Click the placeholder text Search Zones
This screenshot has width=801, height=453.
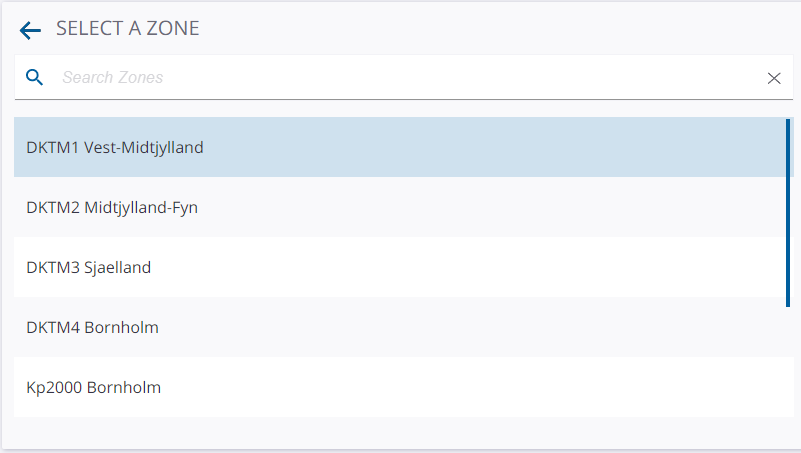click(113, 77)
